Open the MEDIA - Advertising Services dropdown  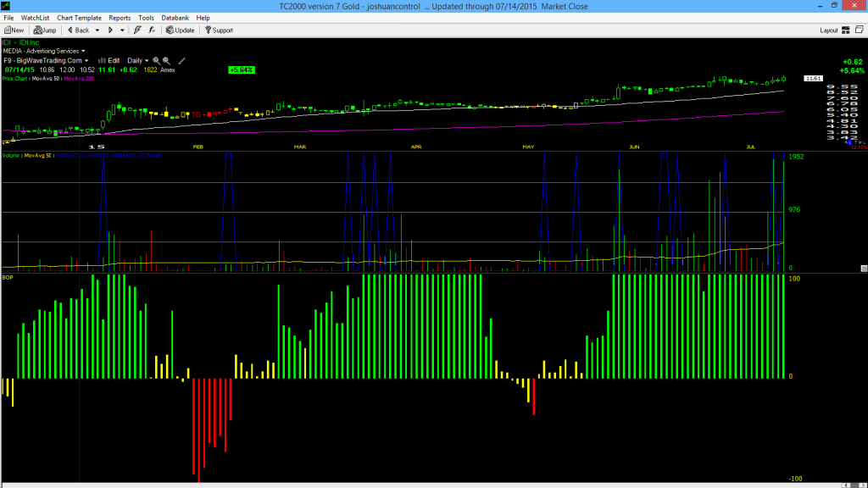pyautogui.click(x=44, y=51)
